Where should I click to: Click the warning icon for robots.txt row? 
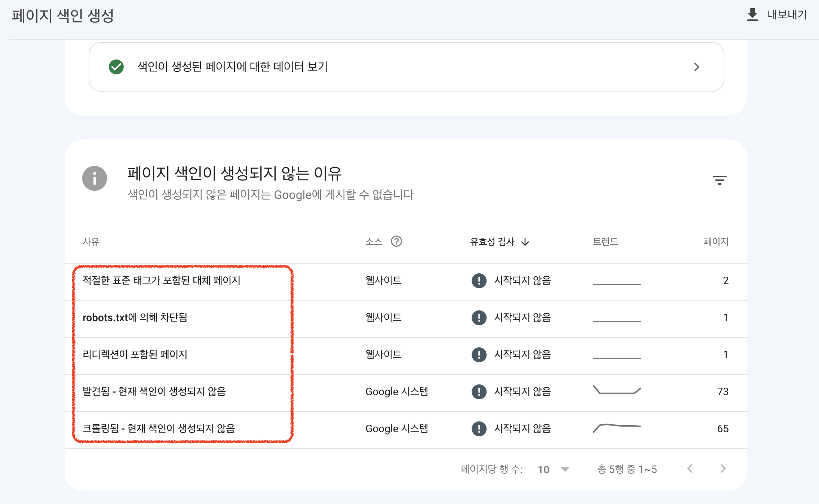[479, 317]
